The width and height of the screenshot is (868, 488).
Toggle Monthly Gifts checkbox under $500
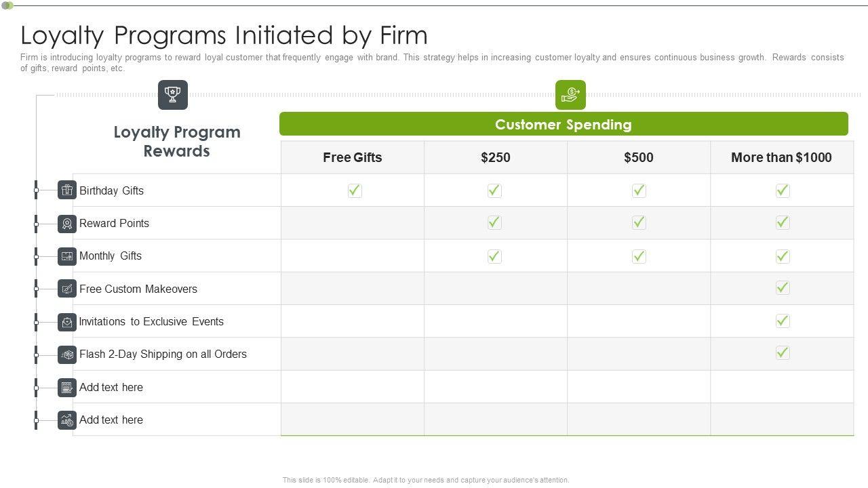(x=639, y=256)
